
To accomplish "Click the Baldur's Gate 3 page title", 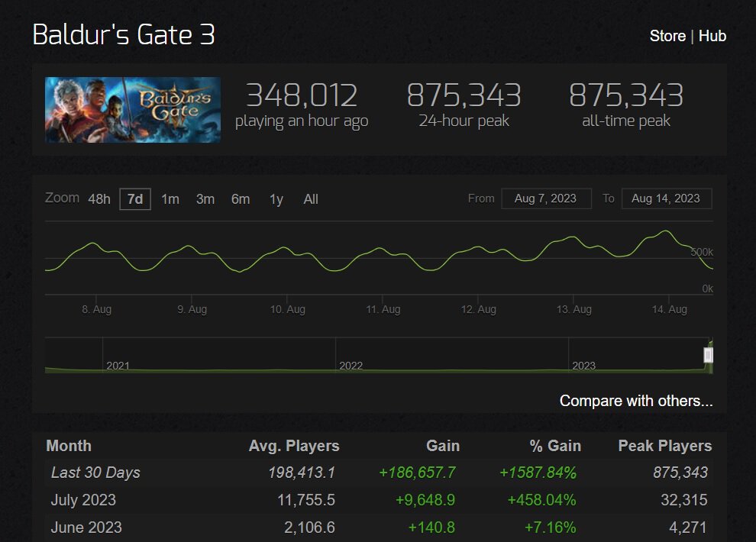I will pyautogui.click(x=124, y=34).
